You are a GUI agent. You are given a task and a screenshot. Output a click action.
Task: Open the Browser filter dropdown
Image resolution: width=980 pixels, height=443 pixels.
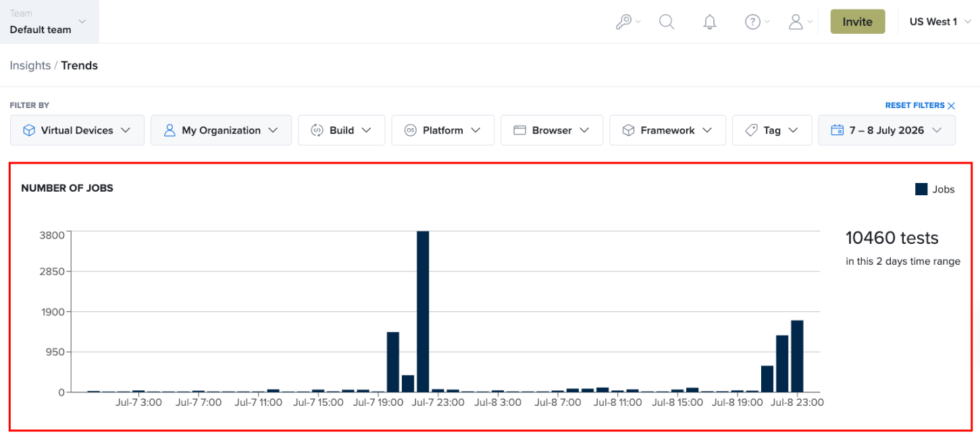(552, 130)
